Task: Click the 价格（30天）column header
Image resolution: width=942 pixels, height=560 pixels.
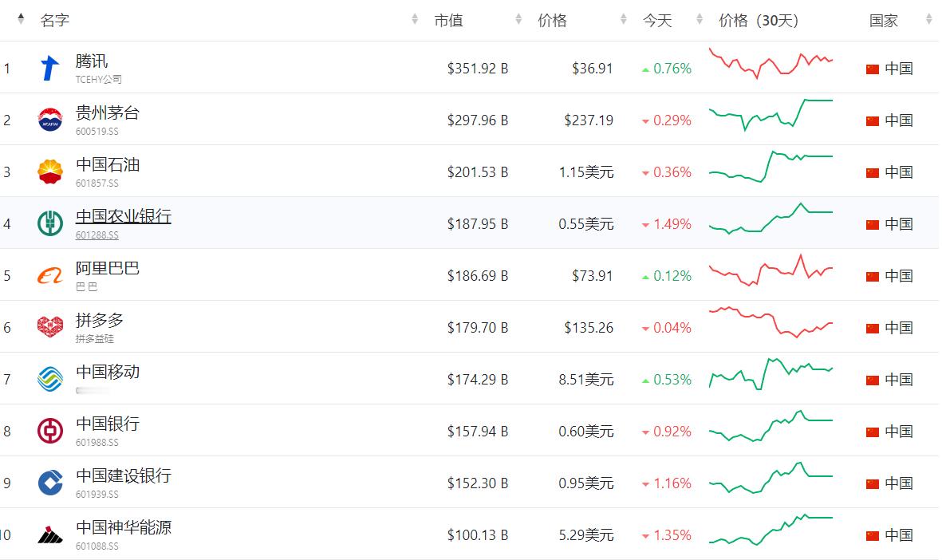Action: [759, 21]
